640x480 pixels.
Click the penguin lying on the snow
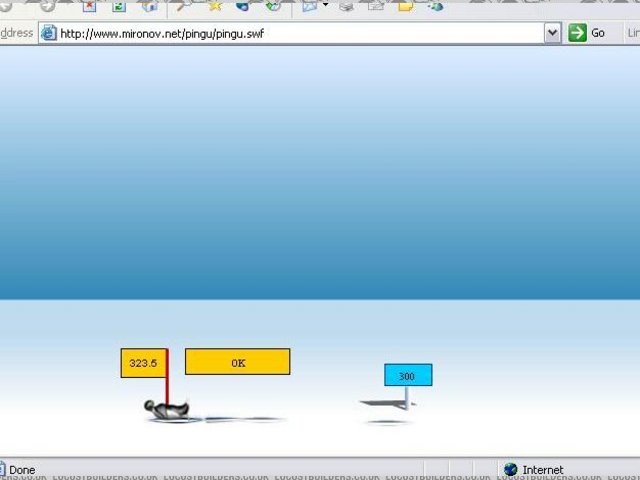pos(167,408)
